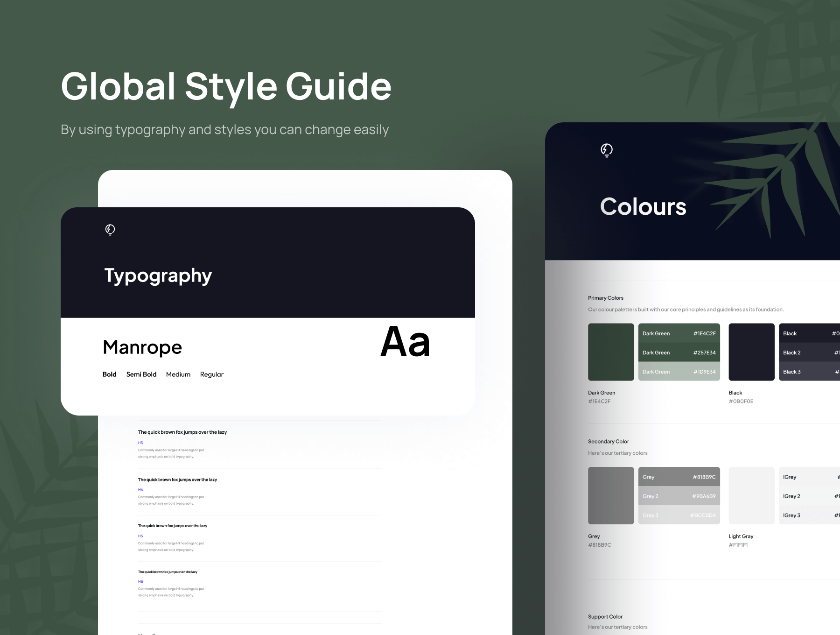The width and height of the screenshot is (840, 635).
Task: Click the large Light Gray swatch
Action: coord(751,495)
